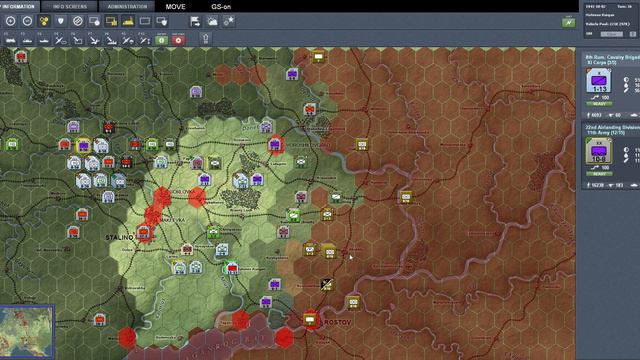Image resolution: width=640 pixels, height=360 pixels.
Task: Select the fifth mode icon in the row
Action: tap(78, 40)
